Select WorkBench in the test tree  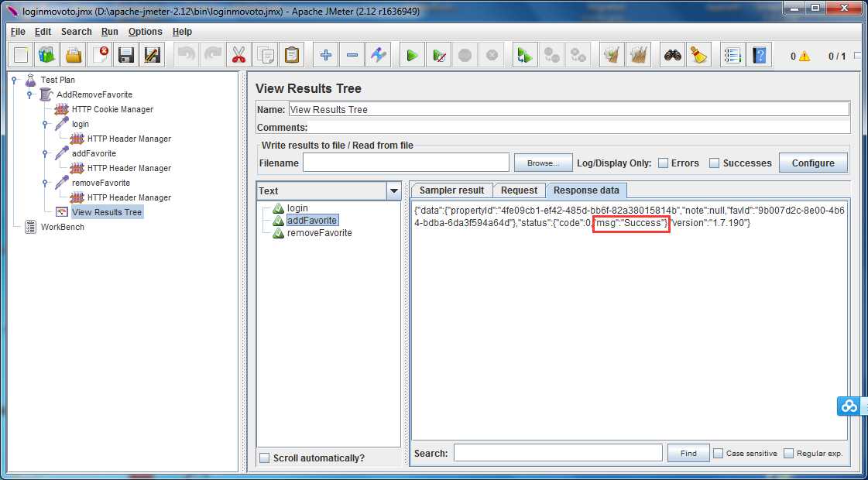[63, 227]
